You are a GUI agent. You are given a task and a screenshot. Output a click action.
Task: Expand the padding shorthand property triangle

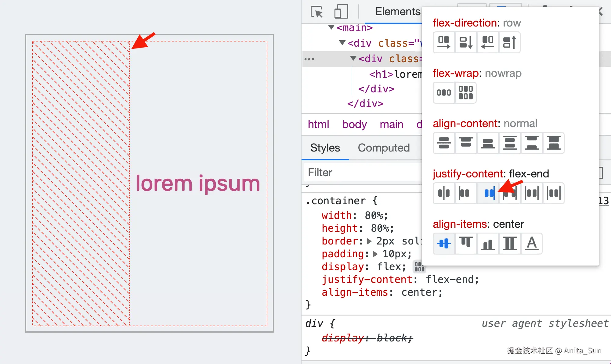coord(375,254)
